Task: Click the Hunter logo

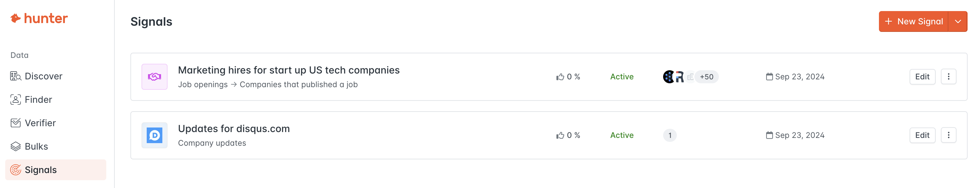Action: 39,18
